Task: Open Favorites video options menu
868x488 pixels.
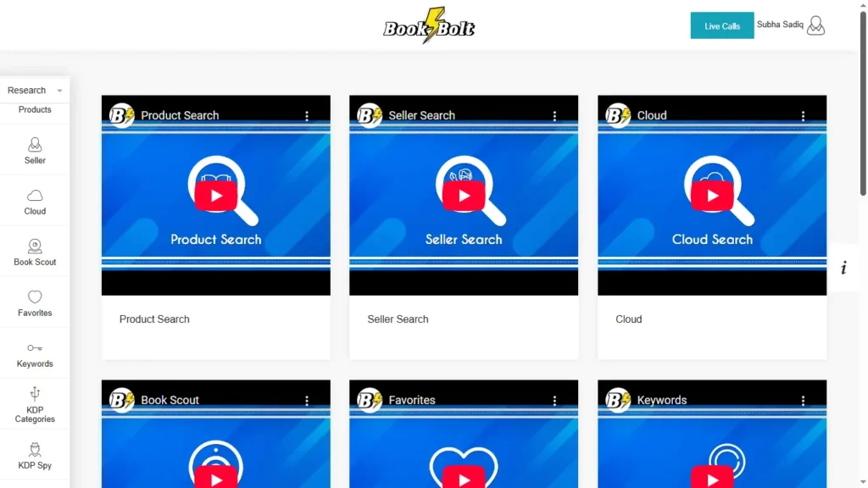Action: 554,400
